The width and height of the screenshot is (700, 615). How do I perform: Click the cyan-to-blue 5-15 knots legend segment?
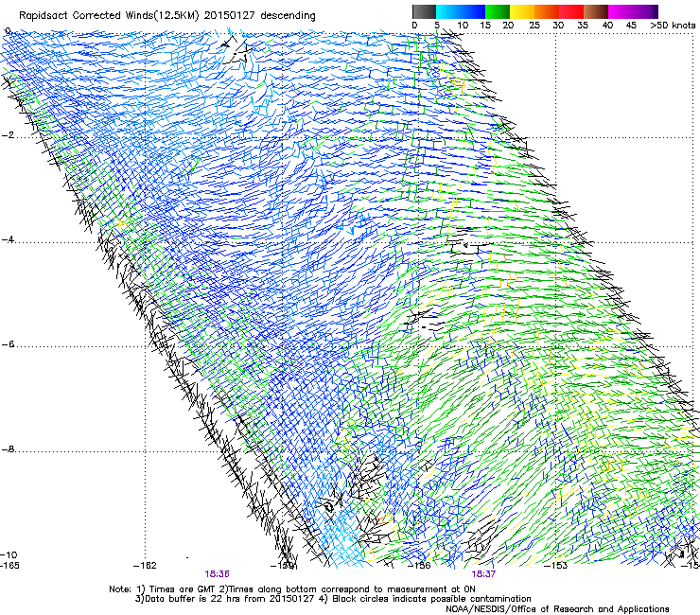click(461, 11)
